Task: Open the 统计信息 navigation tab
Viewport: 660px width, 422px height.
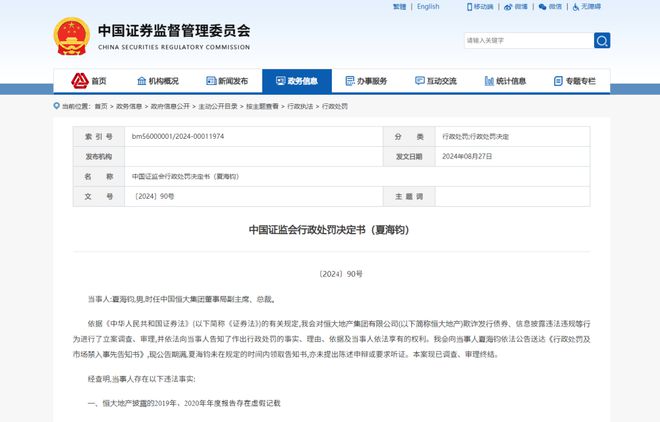Action: [x=505, y=81]
